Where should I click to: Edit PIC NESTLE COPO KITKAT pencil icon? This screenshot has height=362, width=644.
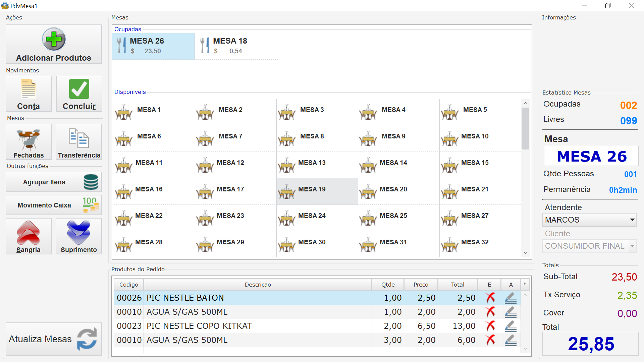pos(511,326)
